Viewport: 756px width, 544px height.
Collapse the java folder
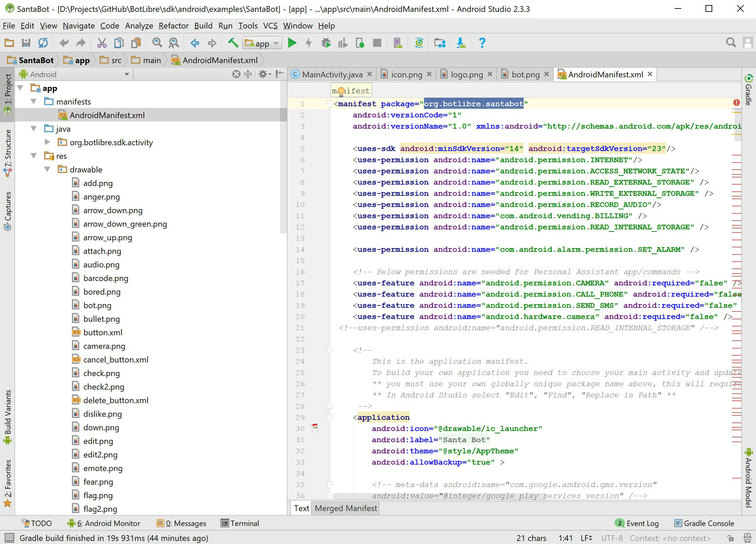(34, 129)
